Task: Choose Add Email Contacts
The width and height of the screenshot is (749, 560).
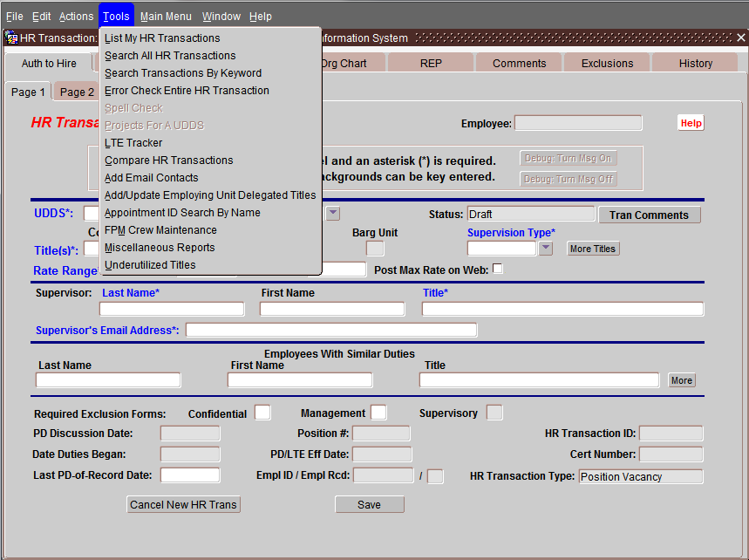Action: (x=210, y=178)
